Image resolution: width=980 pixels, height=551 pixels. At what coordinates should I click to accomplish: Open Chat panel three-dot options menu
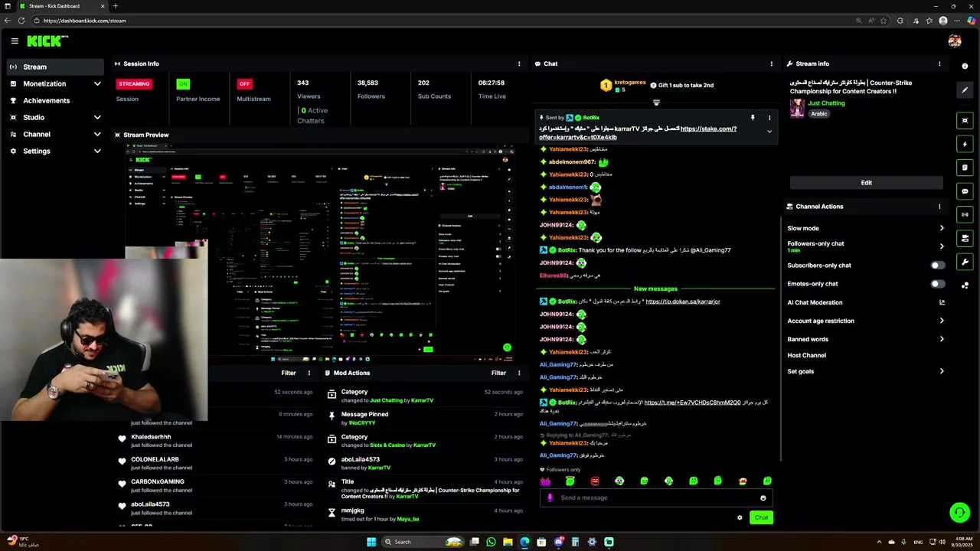pos(772,64)
